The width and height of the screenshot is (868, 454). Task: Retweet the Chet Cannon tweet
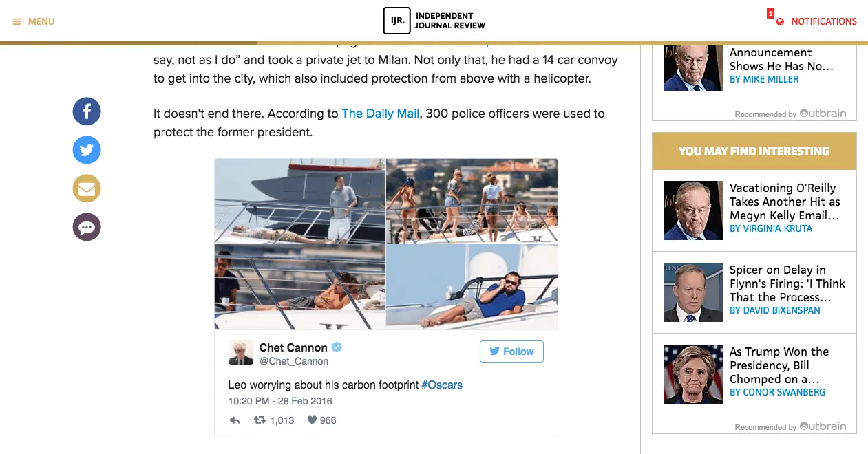(x=260, y=420)
